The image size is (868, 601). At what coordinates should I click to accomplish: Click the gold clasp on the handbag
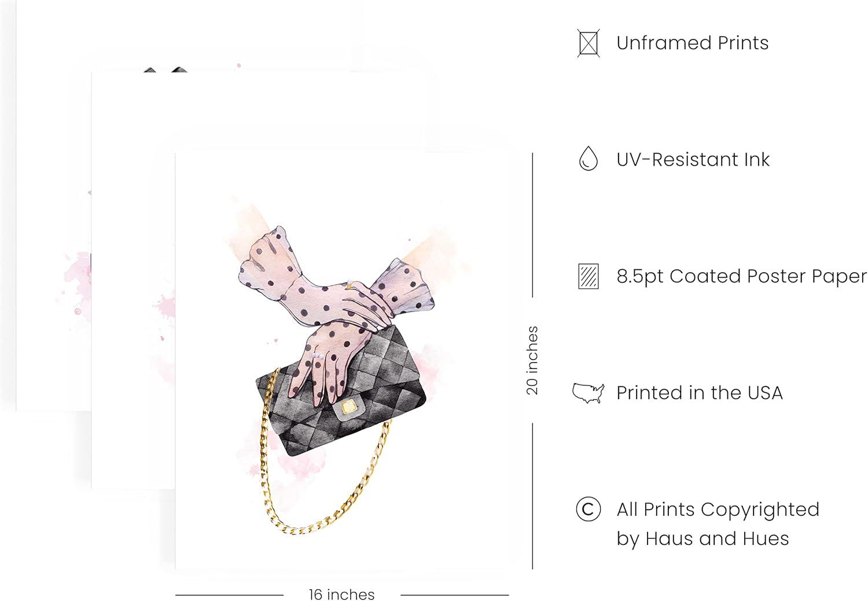click(348, 407)
